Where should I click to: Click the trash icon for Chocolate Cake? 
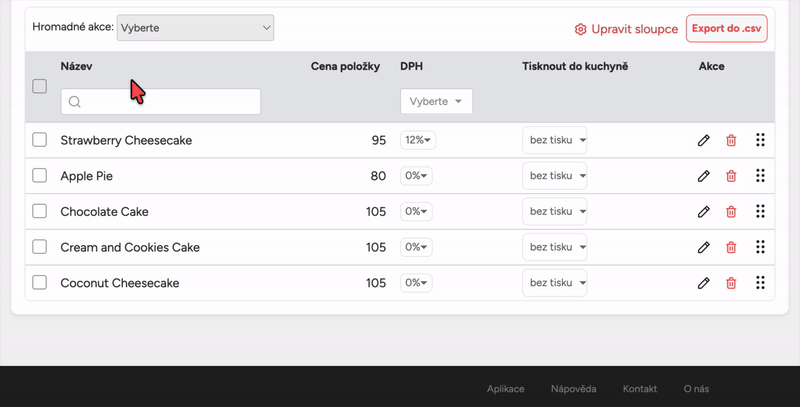coord(731,212)
